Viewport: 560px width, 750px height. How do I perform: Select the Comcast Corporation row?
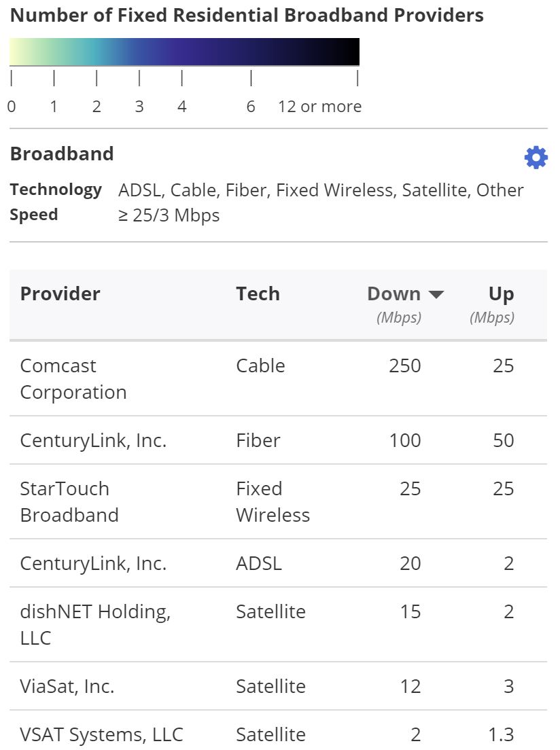(x=278, y=379)
